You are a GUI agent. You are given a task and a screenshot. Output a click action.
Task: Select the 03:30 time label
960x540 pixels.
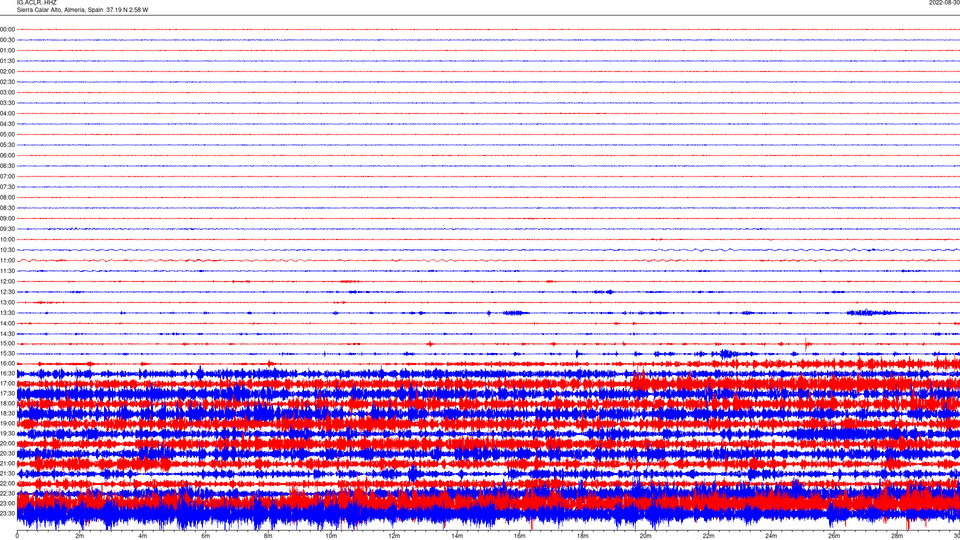click(x=7, y=103)
